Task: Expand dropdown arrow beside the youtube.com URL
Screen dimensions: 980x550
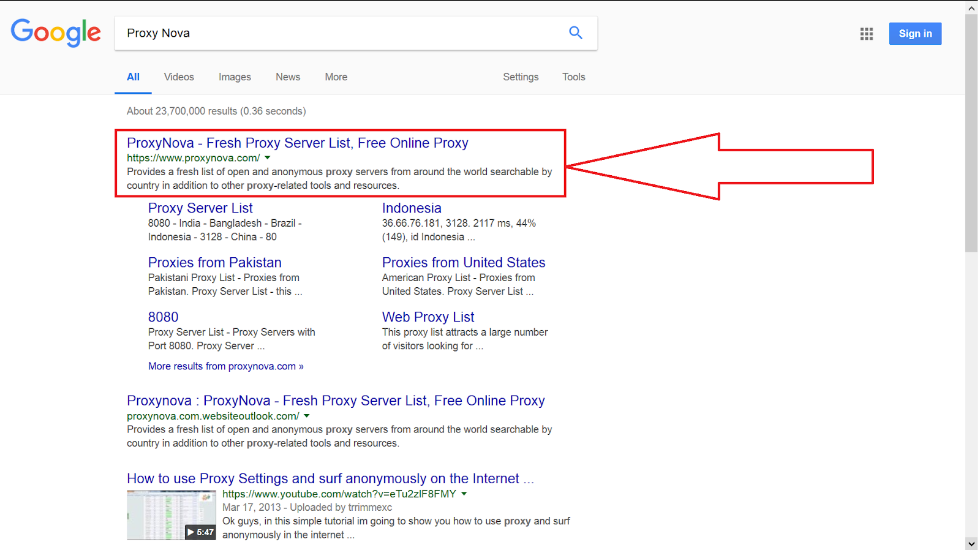Action: 464,494
